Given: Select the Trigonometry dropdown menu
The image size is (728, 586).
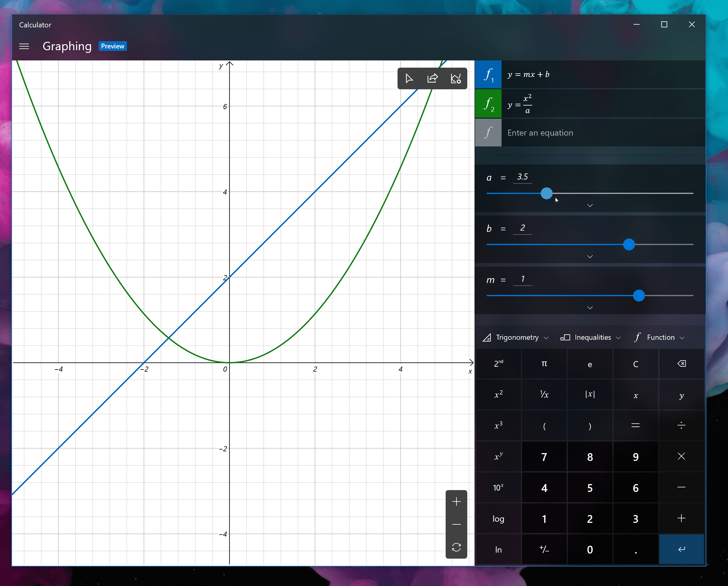Looking at the screenshot, I should coord(516,337).
